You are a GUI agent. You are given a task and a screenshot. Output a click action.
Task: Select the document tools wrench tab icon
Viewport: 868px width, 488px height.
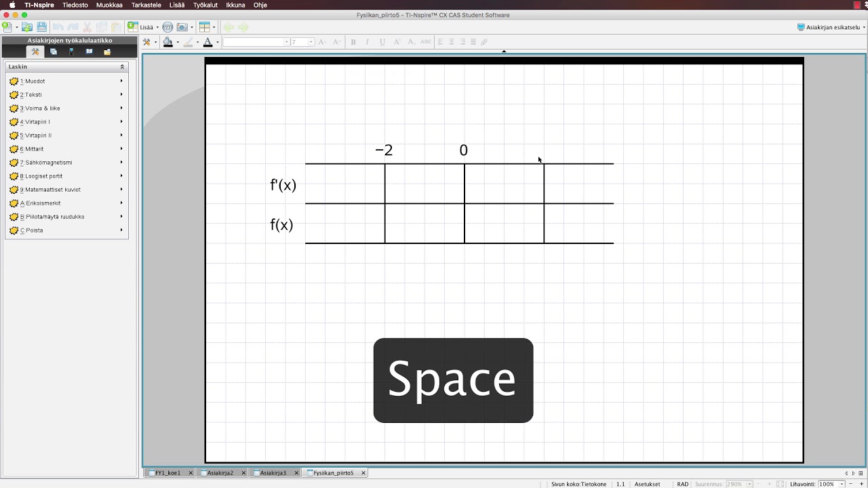(x=35, y=52)
